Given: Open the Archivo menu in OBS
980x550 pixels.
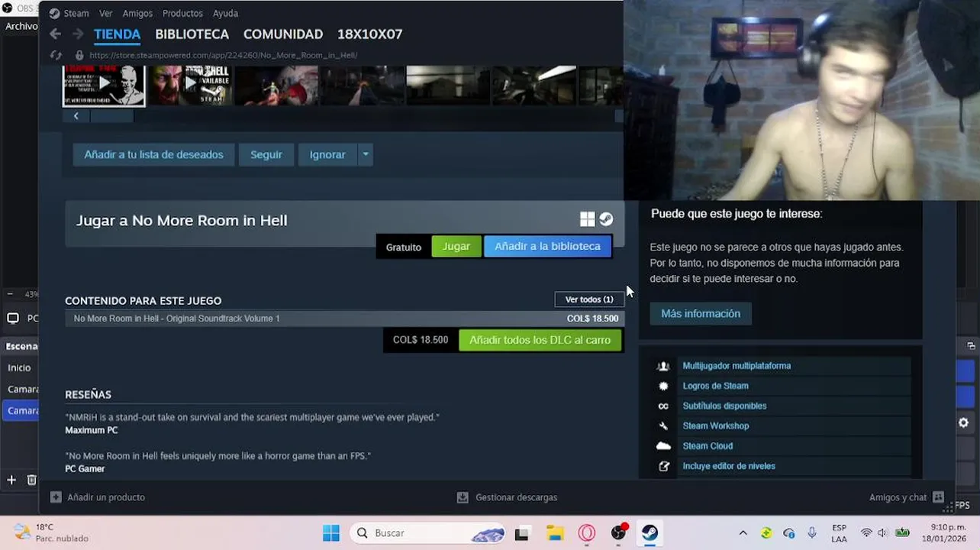Looking at the screenshot, I should point(21,26).
